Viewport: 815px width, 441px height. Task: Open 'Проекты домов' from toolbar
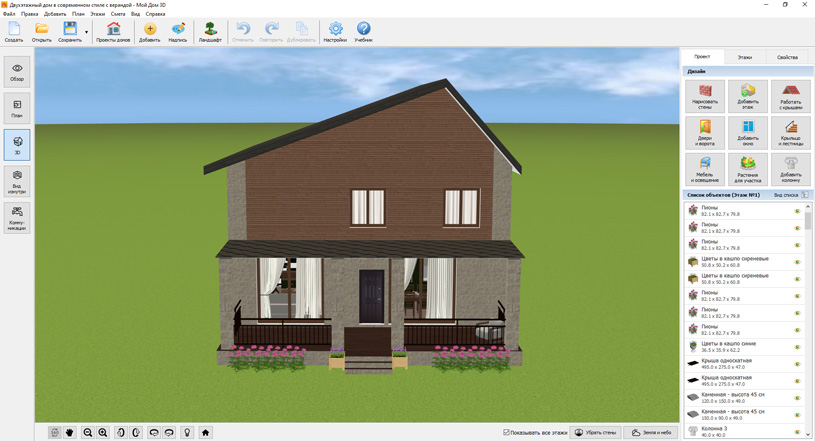click(x=113, y=32)
